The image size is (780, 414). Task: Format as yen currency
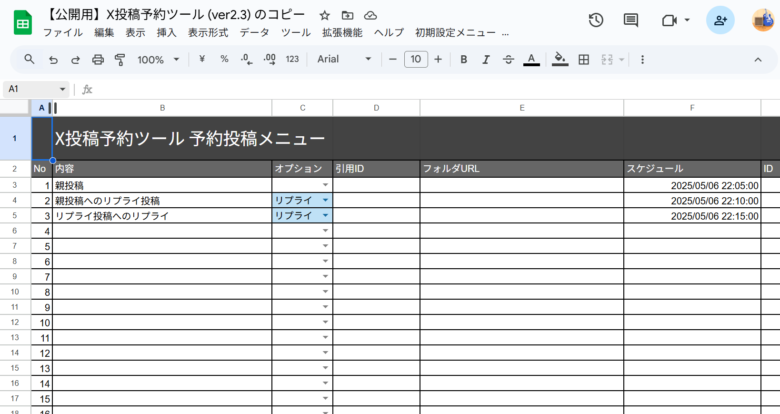pos(202,59)
